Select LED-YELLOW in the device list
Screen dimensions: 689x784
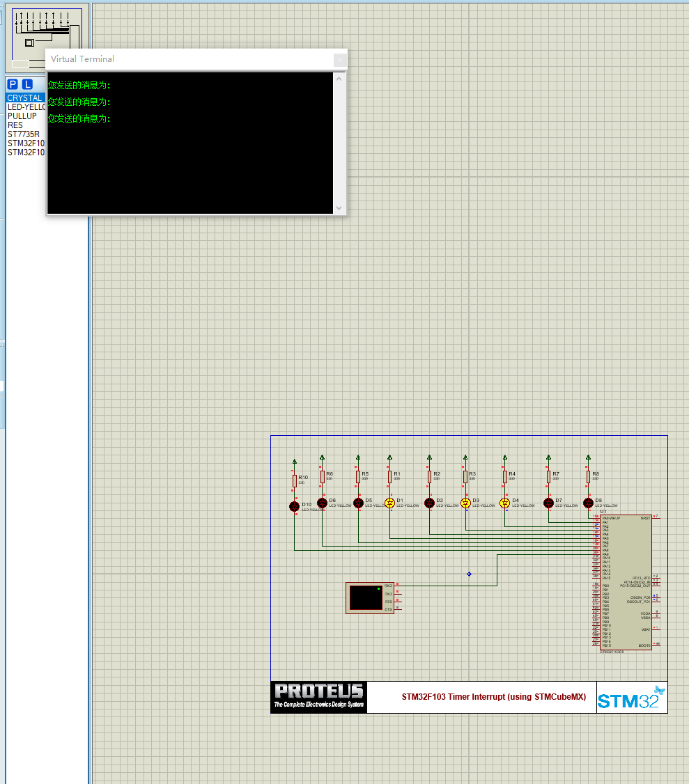[x=26, y=107]
